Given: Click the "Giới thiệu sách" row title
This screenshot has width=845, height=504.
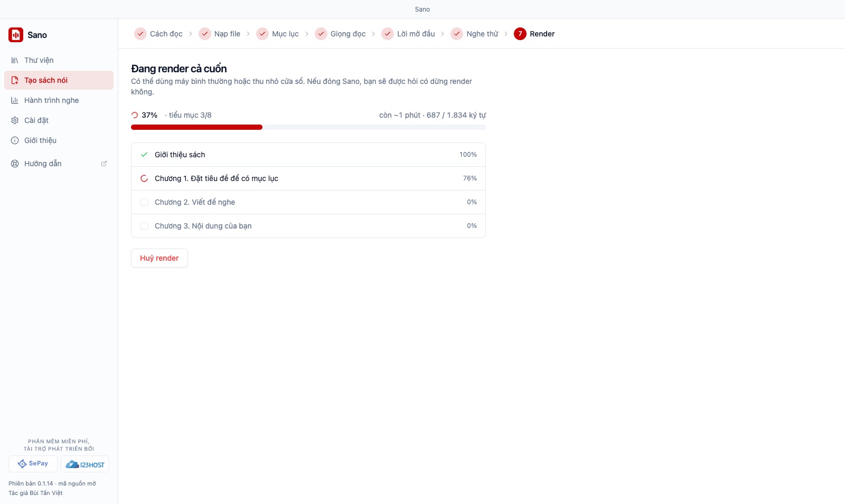Looking at the screenshot, I should tap(180, 155).
